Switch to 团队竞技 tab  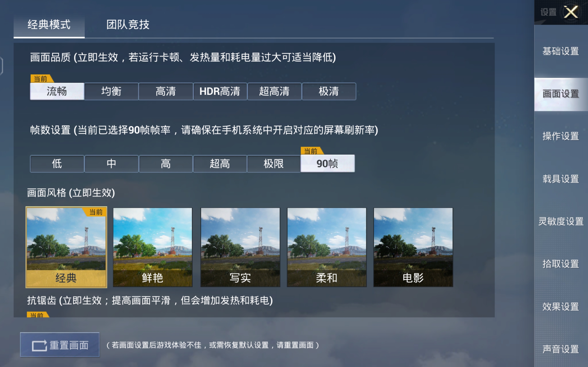click(x=128, y=25)
